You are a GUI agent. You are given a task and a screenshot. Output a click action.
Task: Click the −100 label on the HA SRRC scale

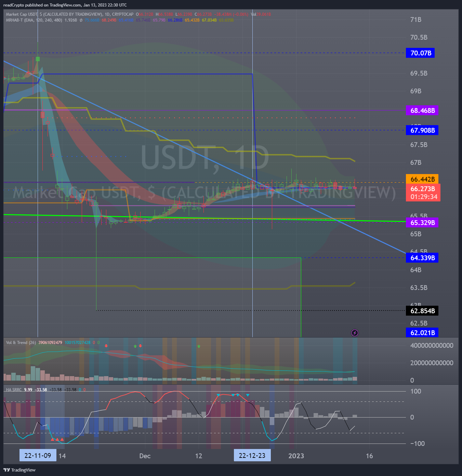tap(418, 444)
